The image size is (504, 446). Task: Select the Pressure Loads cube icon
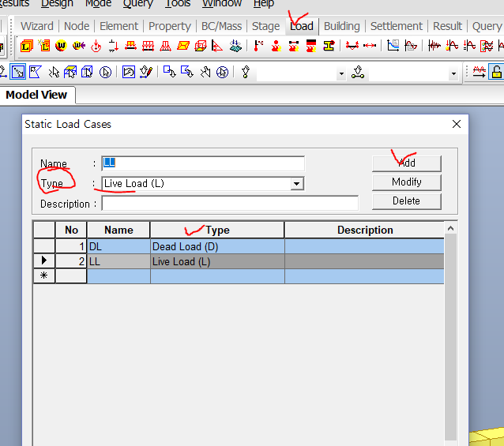201,46
